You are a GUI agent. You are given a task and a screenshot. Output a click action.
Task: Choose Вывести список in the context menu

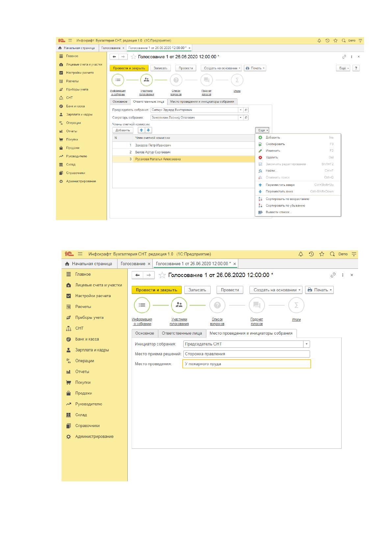pyautogui.click(x=298, y=212)
